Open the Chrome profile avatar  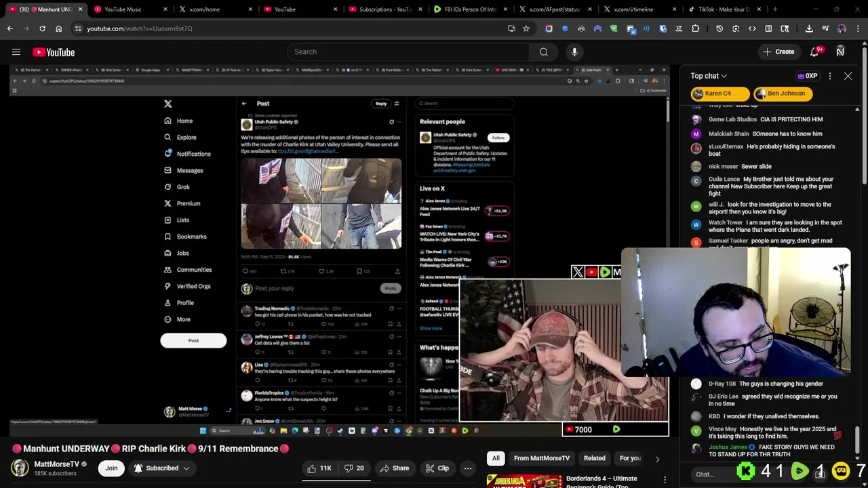(842, 28)
